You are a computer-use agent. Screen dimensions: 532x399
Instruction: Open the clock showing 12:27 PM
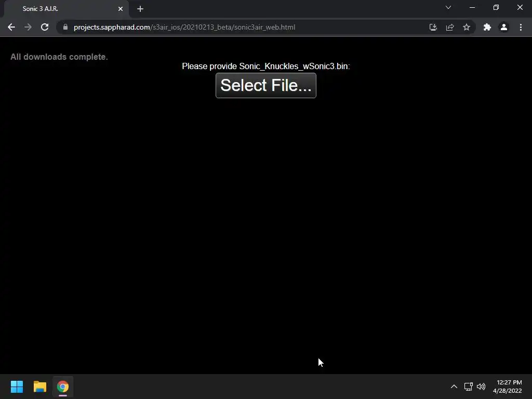507,387
